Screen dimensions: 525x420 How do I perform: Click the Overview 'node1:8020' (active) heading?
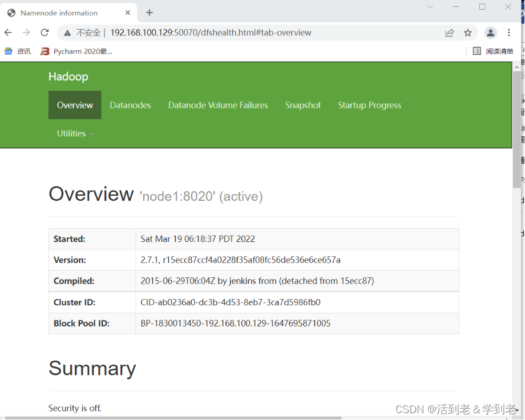click(x=156, y=195)
